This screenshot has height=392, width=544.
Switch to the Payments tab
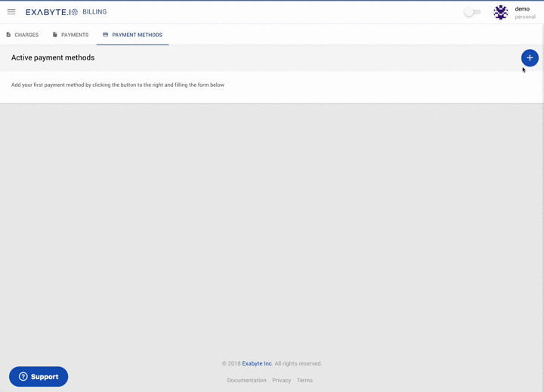click(75, 35)
